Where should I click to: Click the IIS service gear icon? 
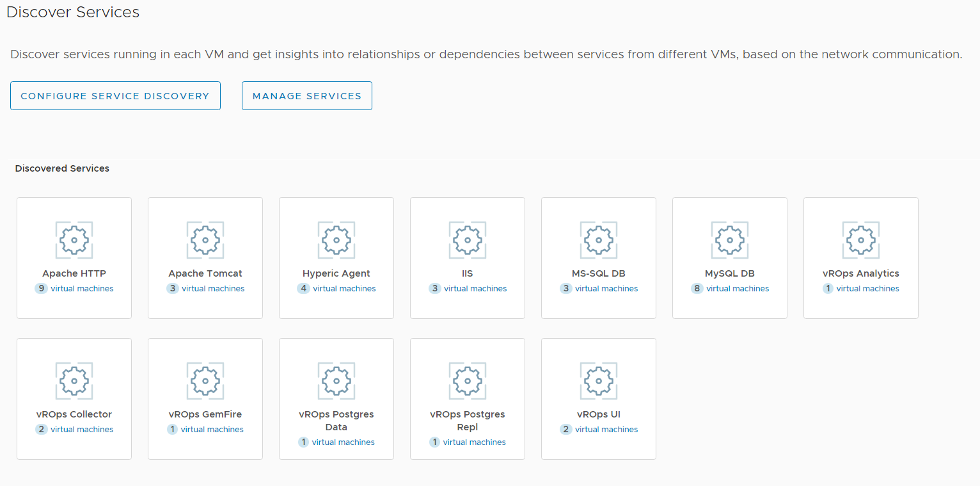468,240
